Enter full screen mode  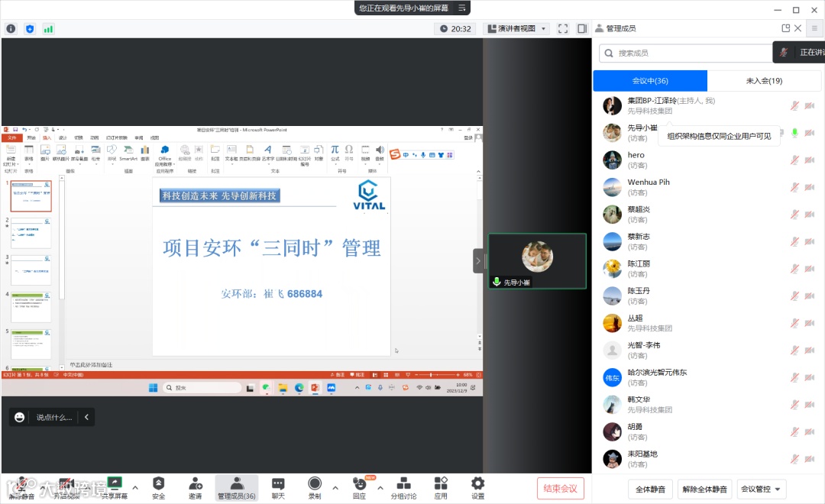(563, 28)
